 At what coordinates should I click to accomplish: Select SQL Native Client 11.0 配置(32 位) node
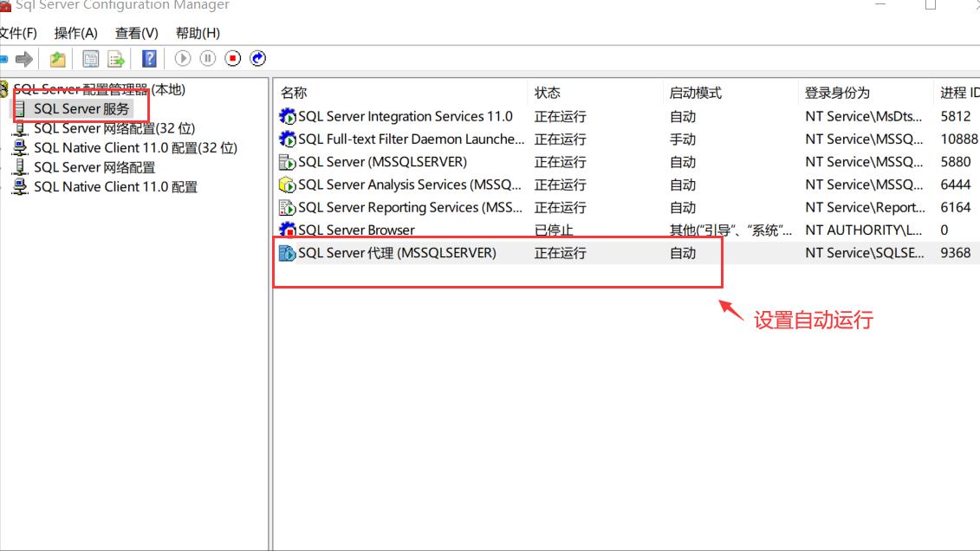[x=136, y=148]
